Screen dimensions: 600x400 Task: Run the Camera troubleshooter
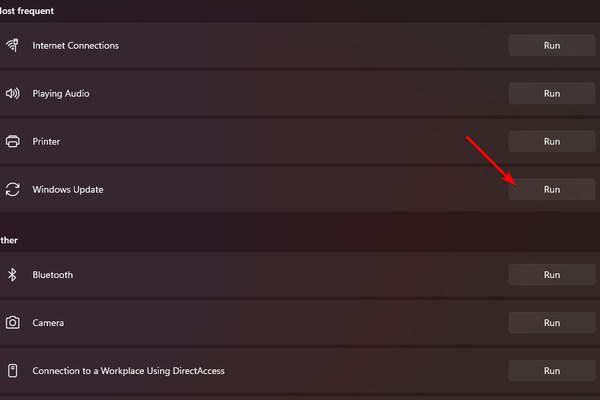pyautogui.click(x=551, y=323)
